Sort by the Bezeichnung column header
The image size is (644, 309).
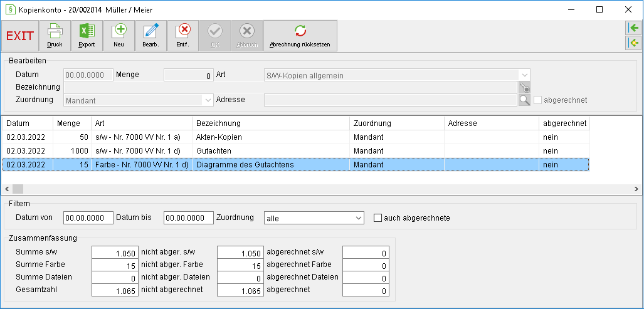point(271,123)
